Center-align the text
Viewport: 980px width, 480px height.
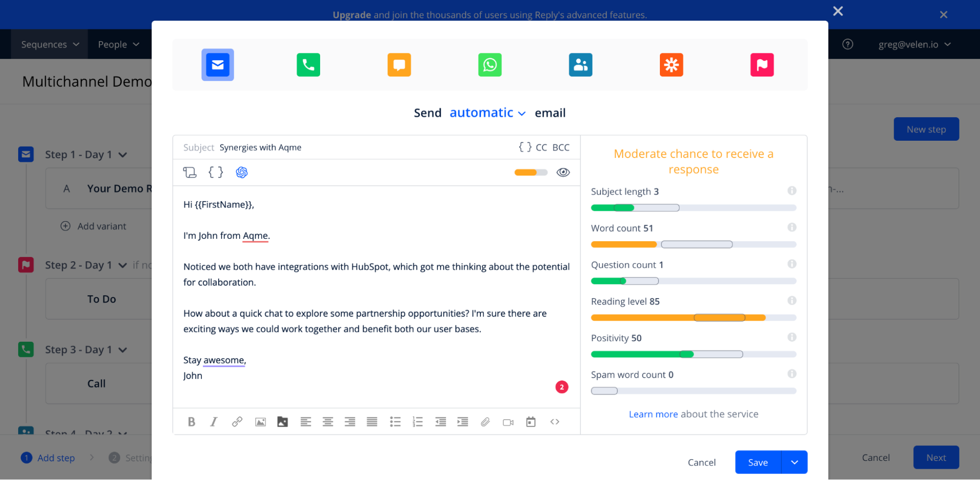point(327,422)
